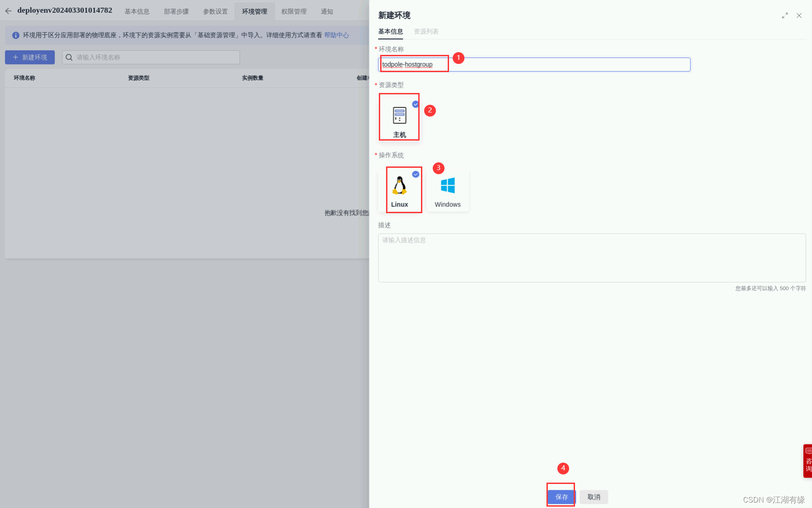Click the 保存 save button
This screenshot has height=508, width=812.
pyautogui.click(x=561, y=497)
